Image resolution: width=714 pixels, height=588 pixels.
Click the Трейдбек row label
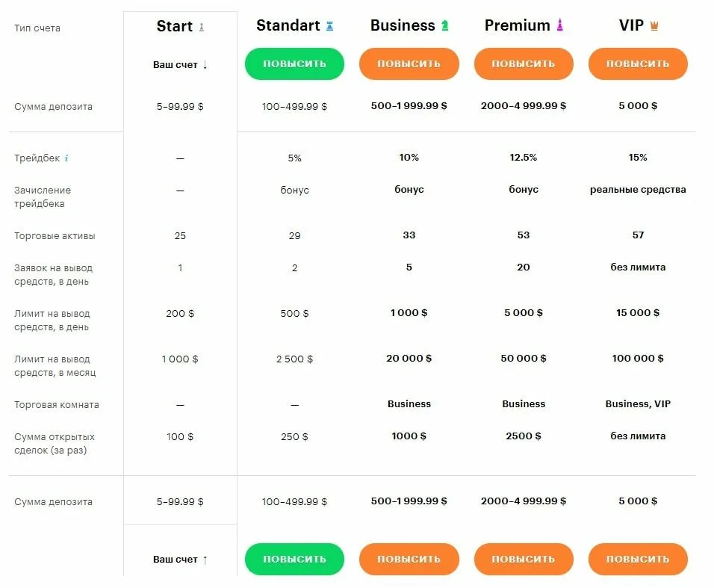coord(37,158)
